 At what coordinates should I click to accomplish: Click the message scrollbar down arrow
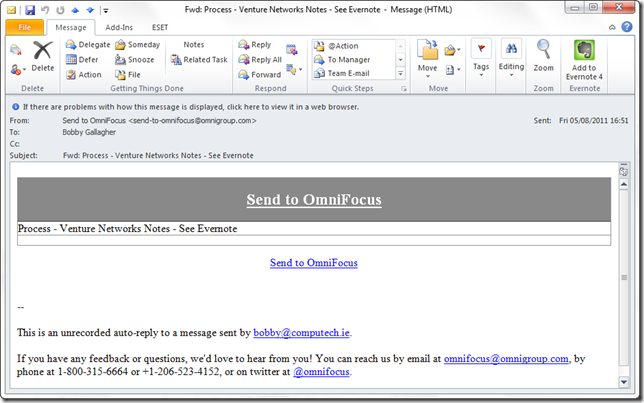click(623, 382)
